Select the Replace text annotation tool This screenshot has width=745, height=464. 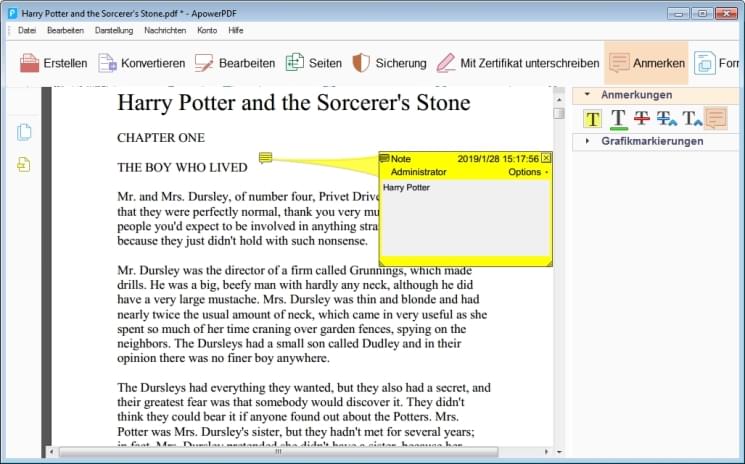click(668, 119)
